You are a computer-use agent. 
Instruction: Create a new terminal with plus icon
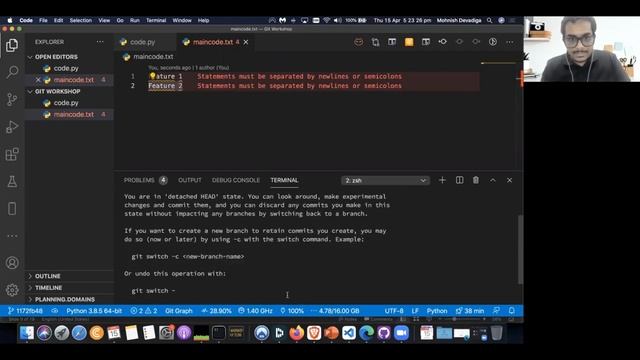[442, 180]
